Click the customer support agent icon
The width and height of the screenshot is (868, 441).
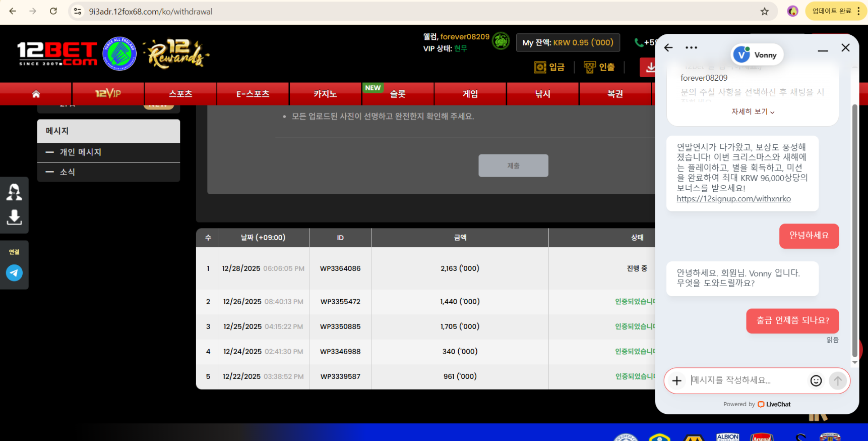coord(14,192)
